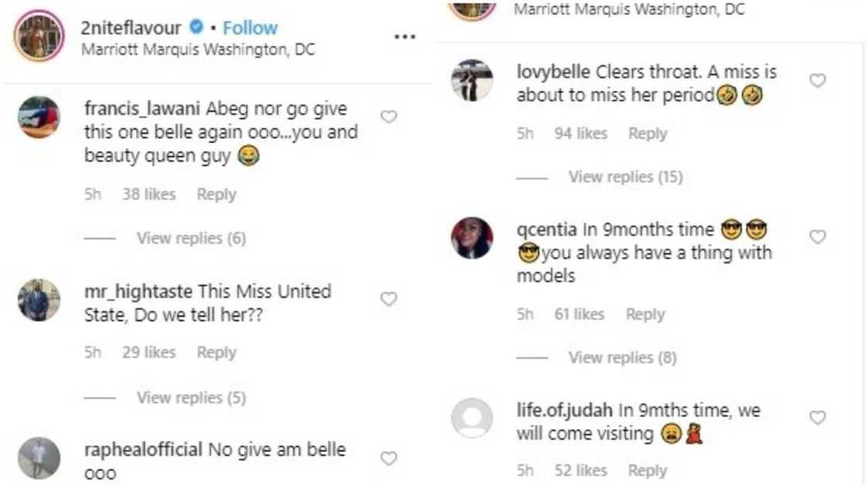Open francis_lawani's profile picture
The width and height of the screenshot is (868, 488).
(x=40, y=118)
